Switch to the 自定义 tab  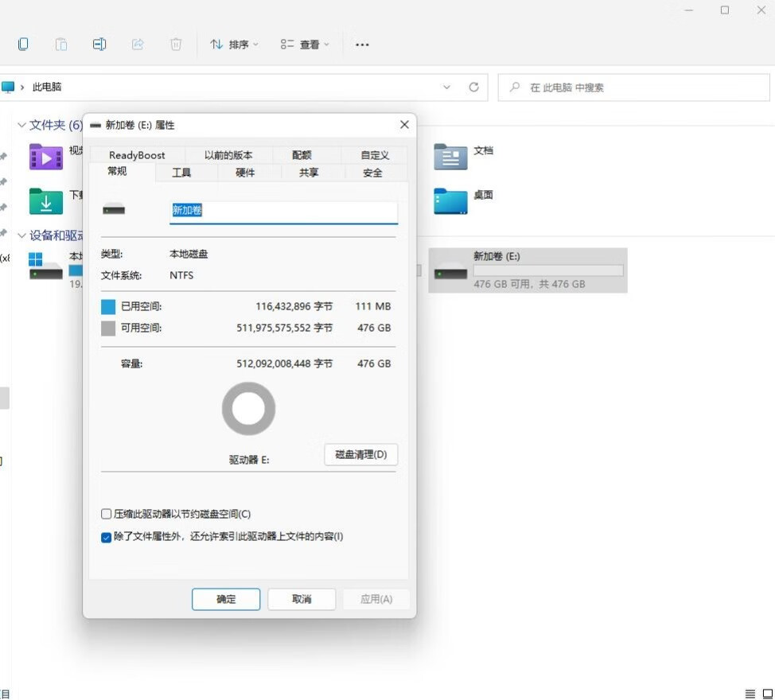pos(375,155)
